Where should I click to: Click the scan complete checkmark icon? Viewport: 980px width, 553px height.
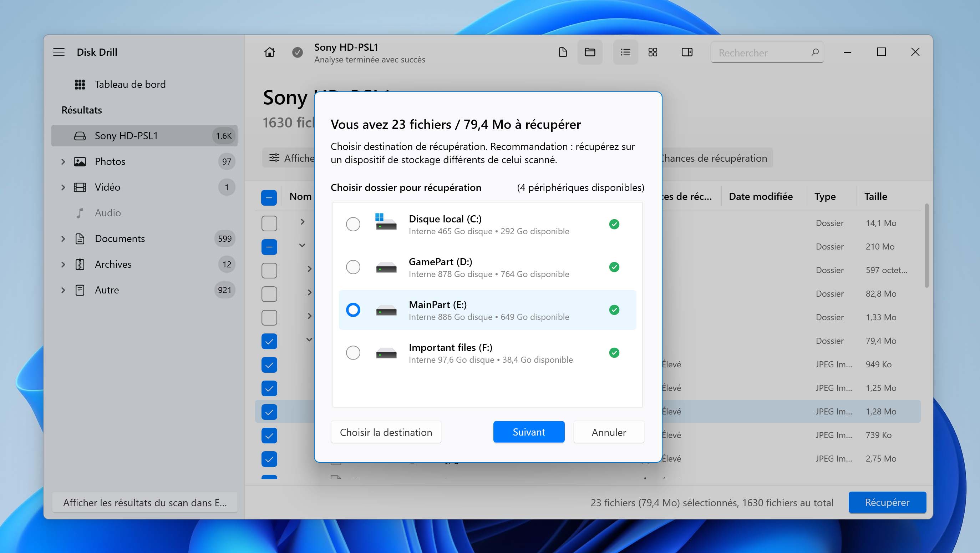(x=298, y=52)
